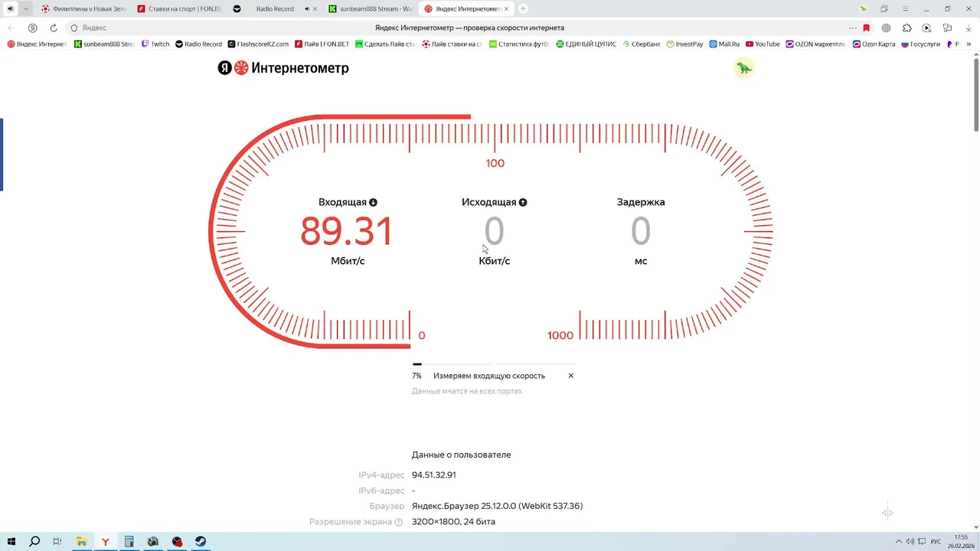Open a new tab with plus button
This screenshot has height=551, width=980.
(x=523, y=8)
